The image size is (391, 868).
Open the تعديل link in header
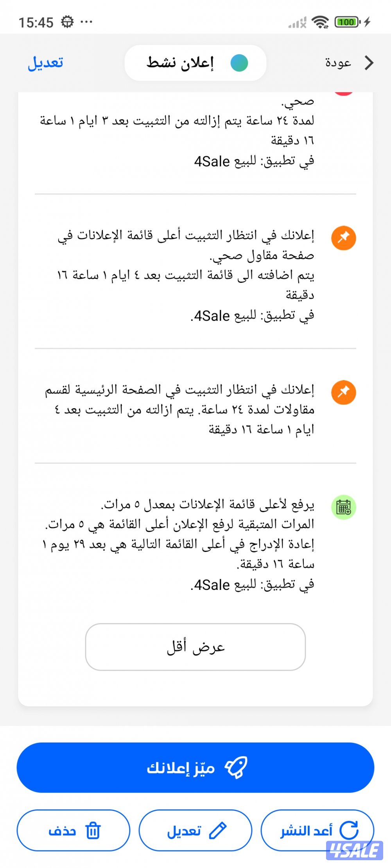[x=45, y=63]
